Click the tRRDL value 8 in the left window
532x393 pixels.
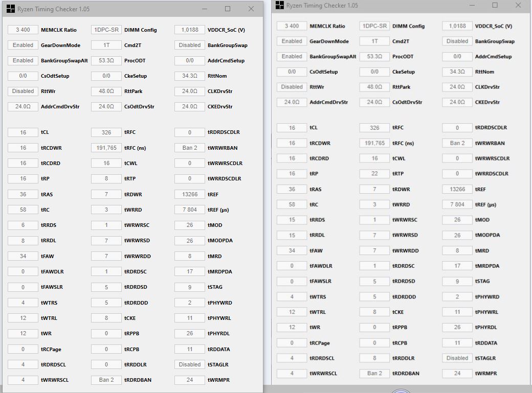tap(23, 240)
